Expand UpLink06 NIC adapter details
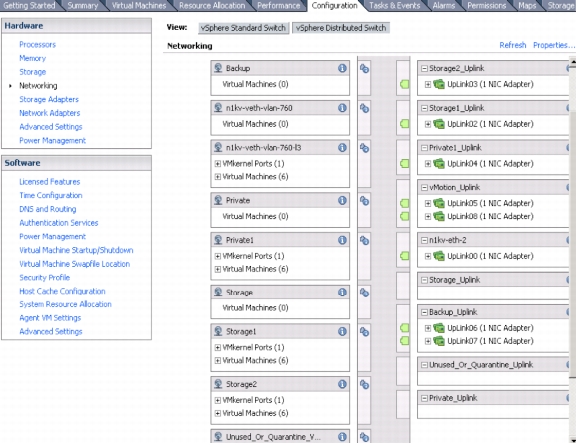 [x=428, y=328]
